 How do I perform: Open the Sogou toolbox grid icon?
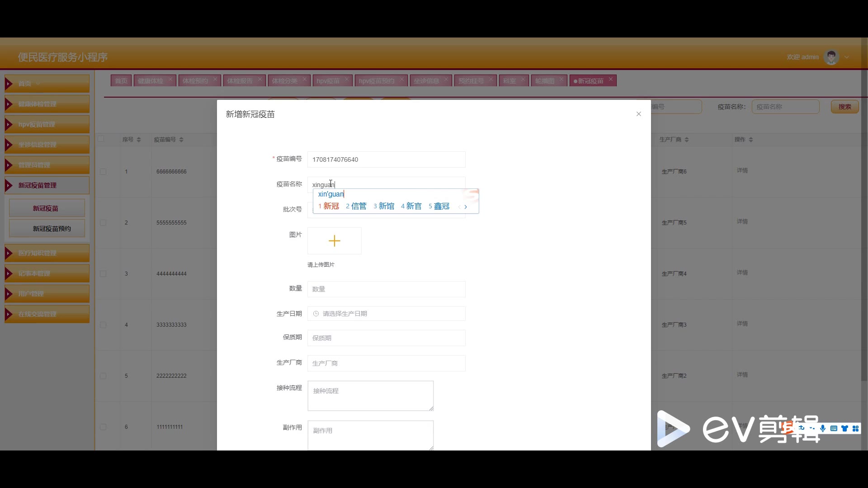pyautogui.click(x=855, y=428)
